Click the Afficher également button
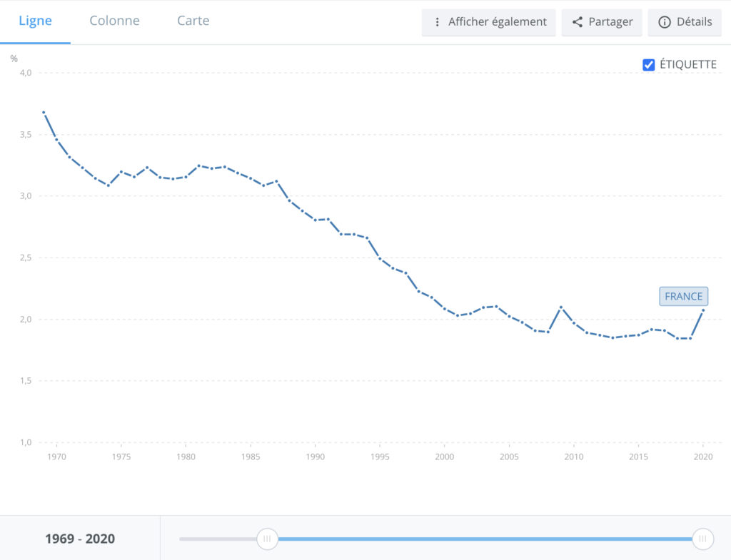 tap(489, 22)
